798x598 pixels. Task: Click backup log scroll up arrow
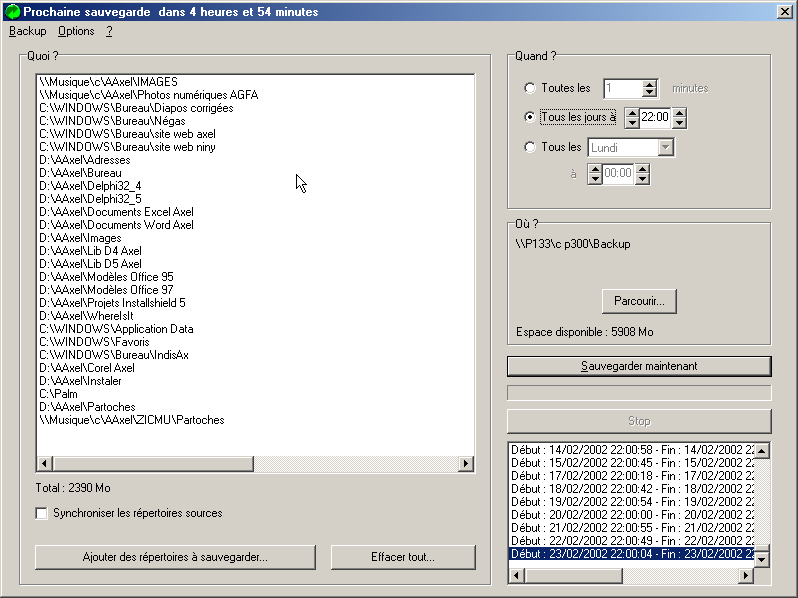tap(762, 451)
